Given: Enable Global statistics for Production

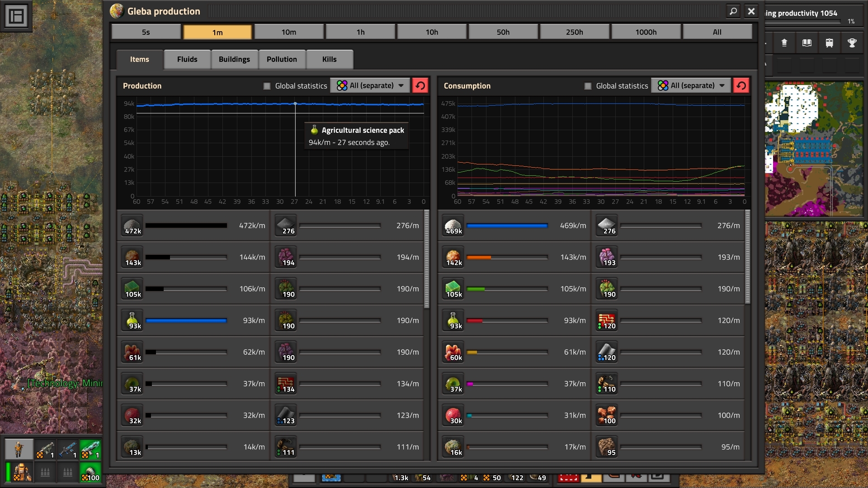Looking at the screenshot, I should pos(267,86).
